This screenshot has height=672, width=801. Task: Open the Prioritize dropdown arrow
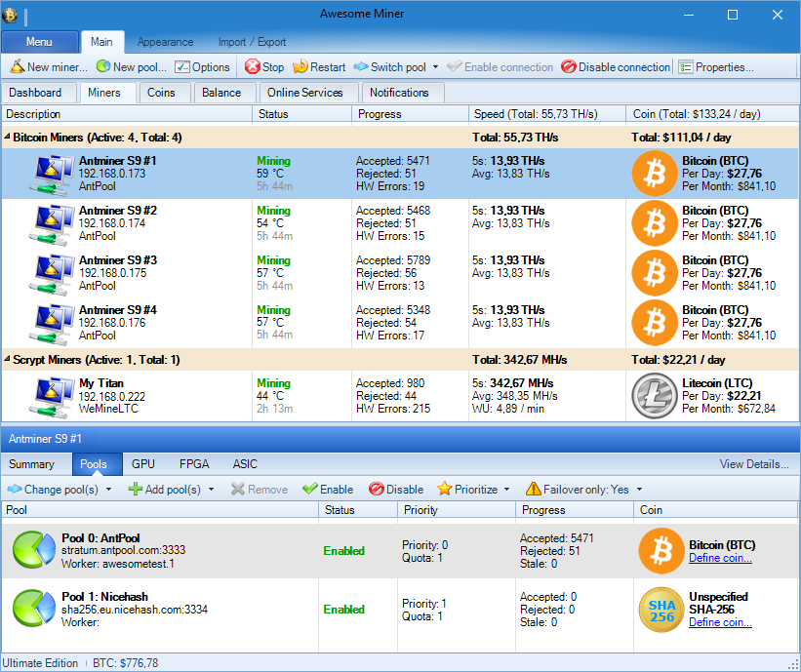coord(506,490)
